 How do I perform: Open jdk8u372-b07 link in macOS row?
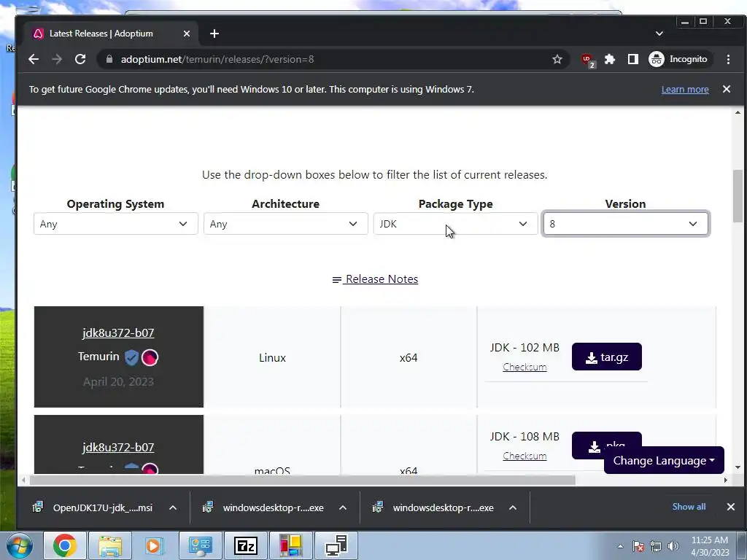(x=118, y=447)
